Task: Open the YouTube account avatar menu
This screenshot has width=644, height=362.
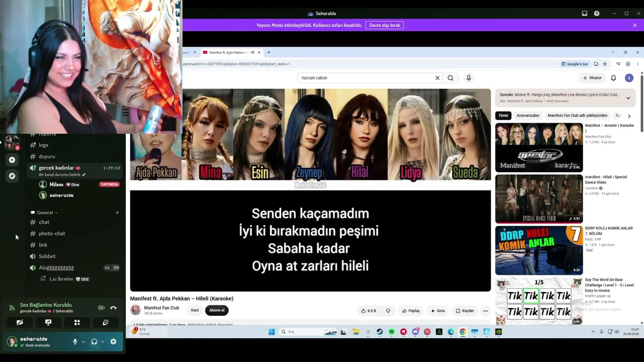Action: click(x=629, y=78)
